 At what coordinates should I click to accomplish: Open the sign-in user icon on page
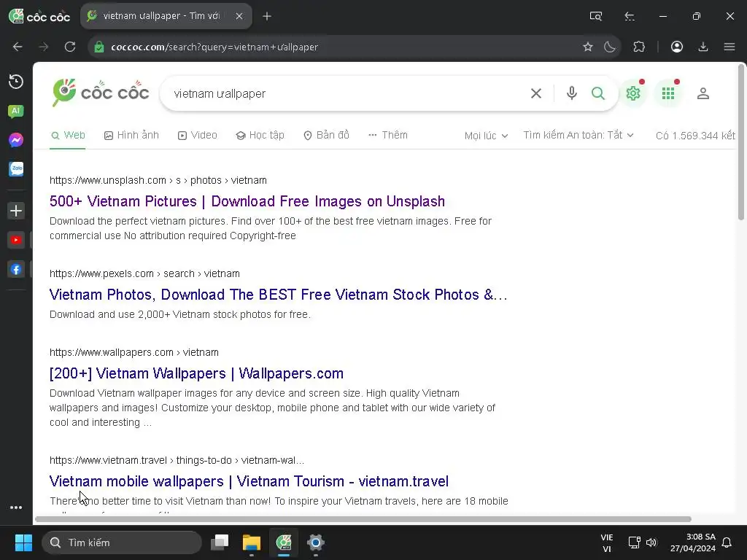pos(703,93)
